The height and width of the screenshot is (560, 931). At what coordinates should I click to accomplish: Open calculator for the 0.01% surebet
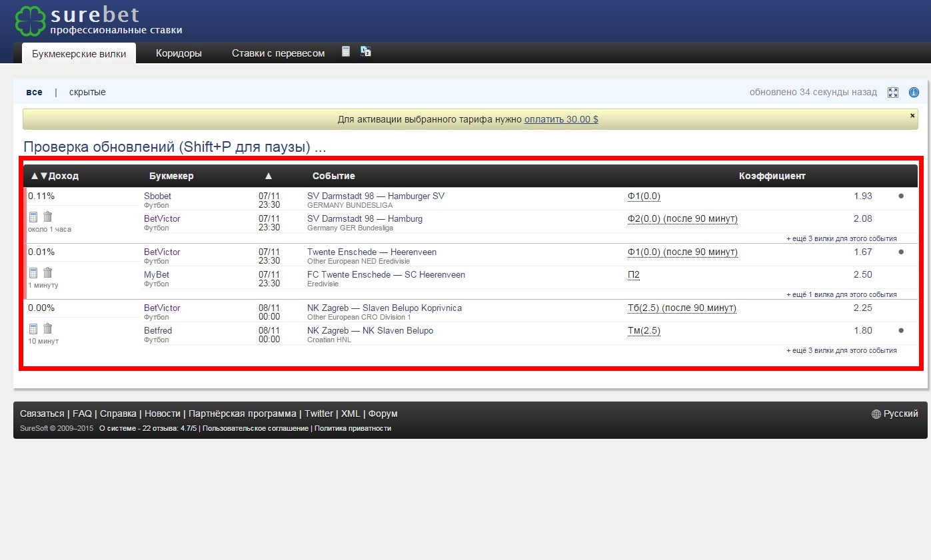click(x=33, y=272)
